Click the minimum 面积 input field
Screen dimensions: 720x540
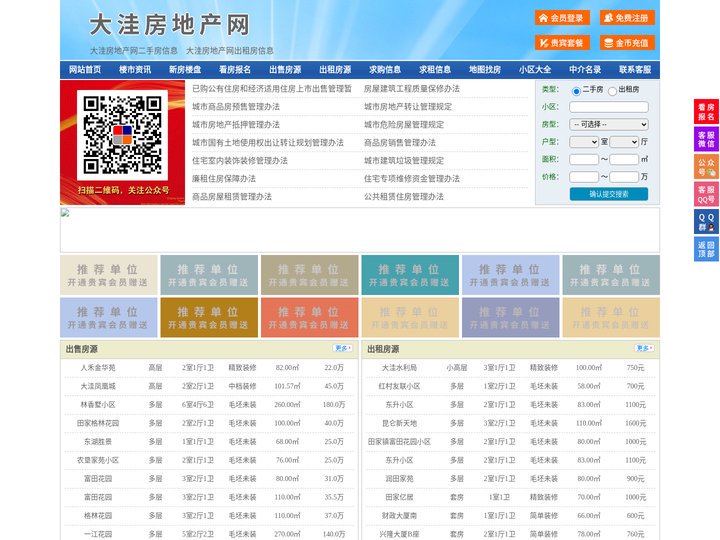584,159
